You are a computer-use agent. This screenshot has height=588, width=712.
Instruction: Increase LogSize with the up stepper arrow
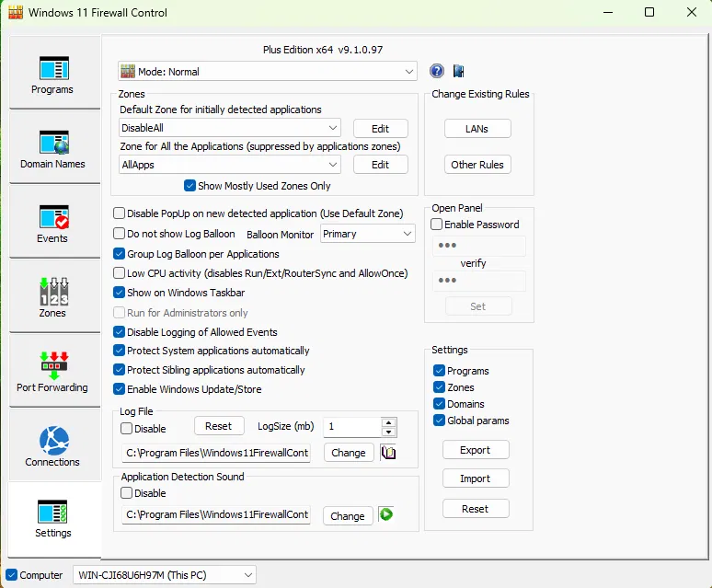point(388,421)
